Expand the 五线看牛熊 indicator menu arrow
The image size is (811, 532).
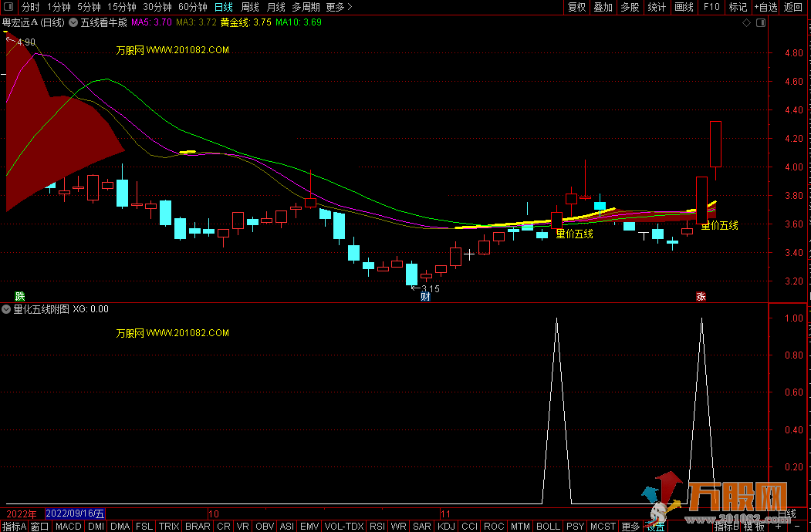(73, 23)
